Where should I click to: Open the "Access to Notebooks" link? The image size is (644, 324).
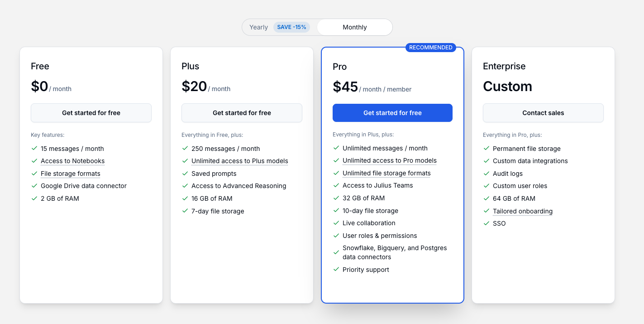(72, 161)
